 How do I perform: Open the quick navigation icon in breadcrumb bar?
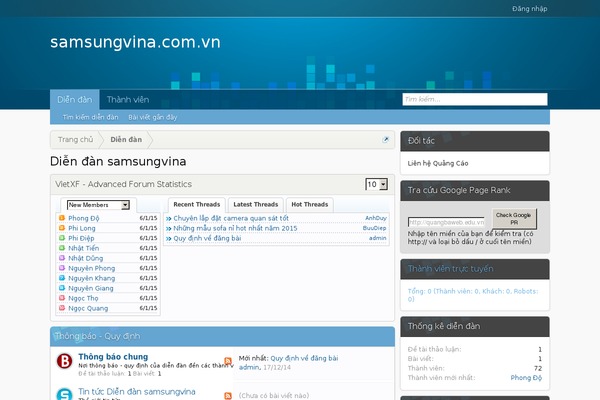(385, 140)
